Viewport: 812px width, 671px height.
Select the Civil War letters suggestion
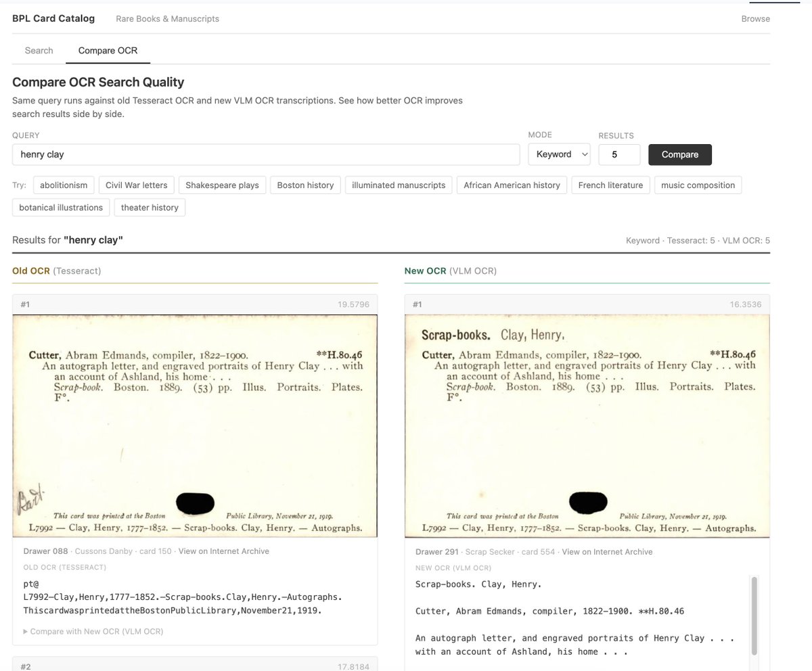tap(137, 185)
